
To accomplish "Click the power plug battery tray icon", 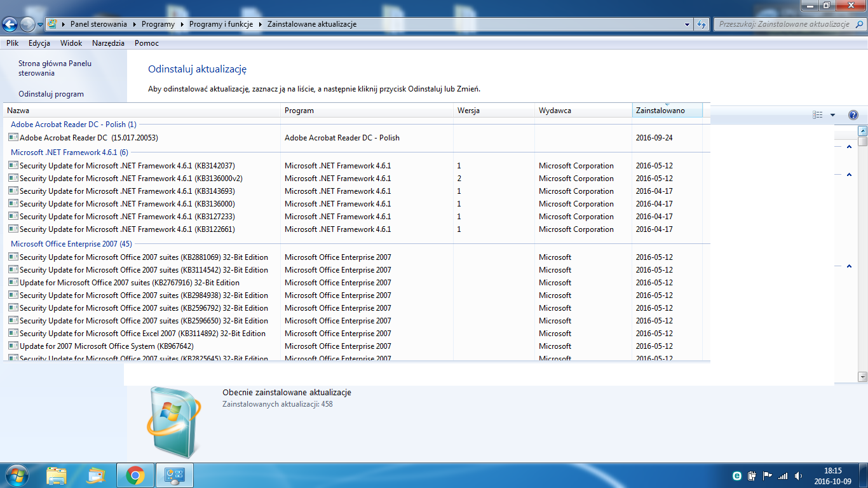I will click(752, 475).
